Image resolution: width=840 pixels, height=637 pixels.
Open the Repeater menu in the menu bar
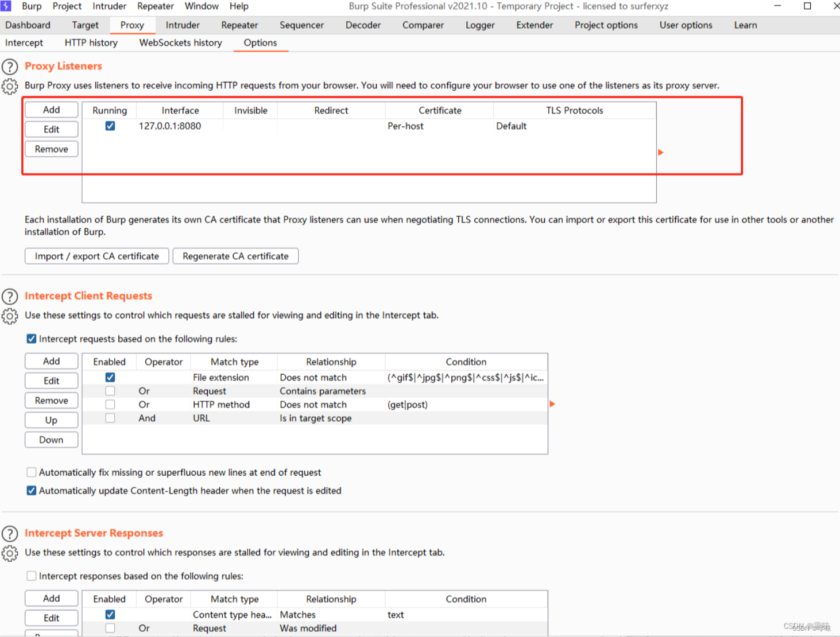[x=155, y=6]
